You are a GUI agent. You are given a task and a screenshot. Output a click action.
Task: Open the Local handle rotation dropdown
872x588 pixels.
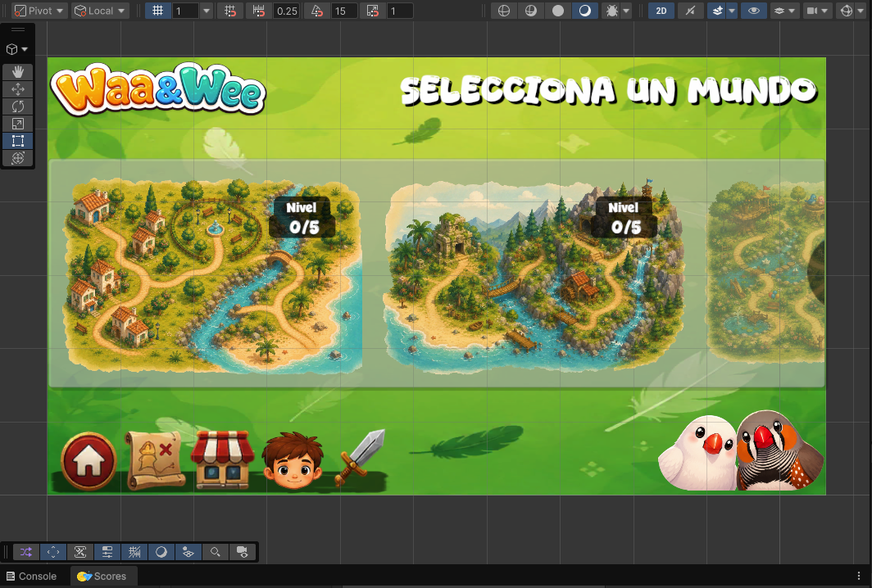pyautogui.click(x=101, y=11)
